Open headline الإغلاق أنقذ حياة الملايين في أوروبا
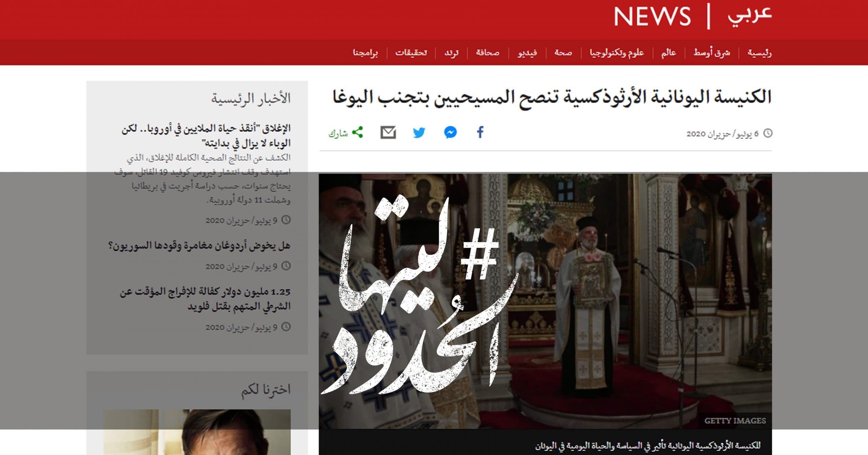868x455 pixels. pos(206,136)
